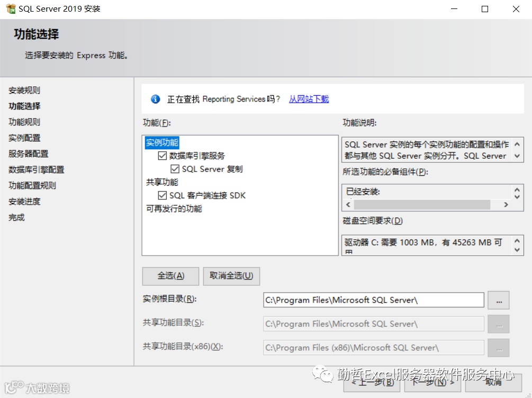
Task: Click the 必备组件 horizontal scrollbar thumb
Action: coord(422,205)
